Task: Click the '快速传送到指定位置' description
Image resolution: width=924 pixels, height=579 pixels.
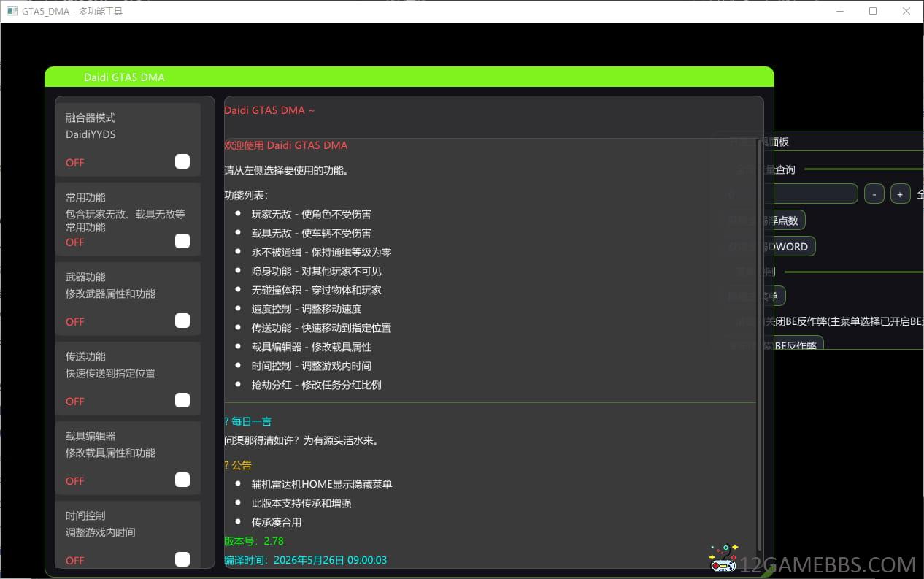Action: tap(110, 373)
